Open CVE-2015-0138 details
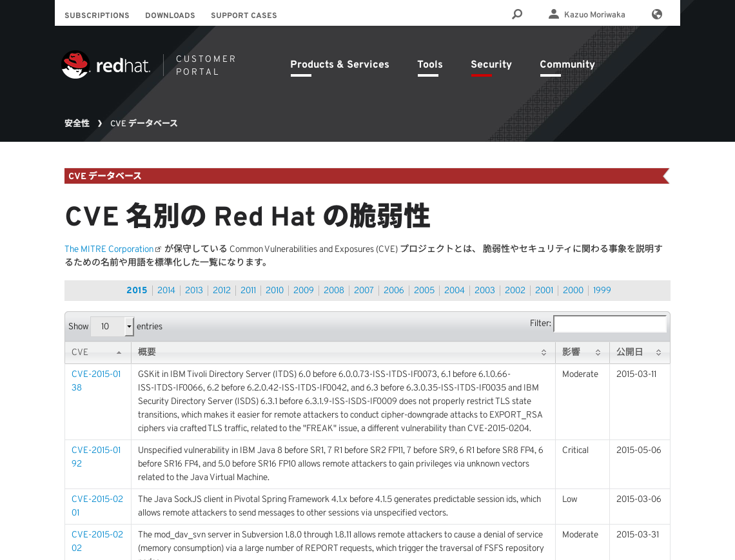Screen dimensions: 735x560 96,380
